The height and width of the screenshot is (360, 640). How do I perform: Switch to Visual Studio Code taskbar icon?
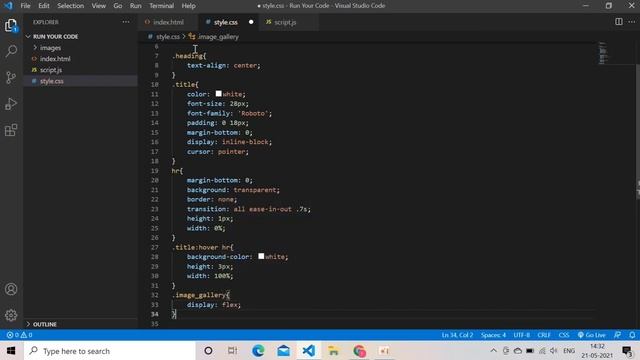coord(309,351)
